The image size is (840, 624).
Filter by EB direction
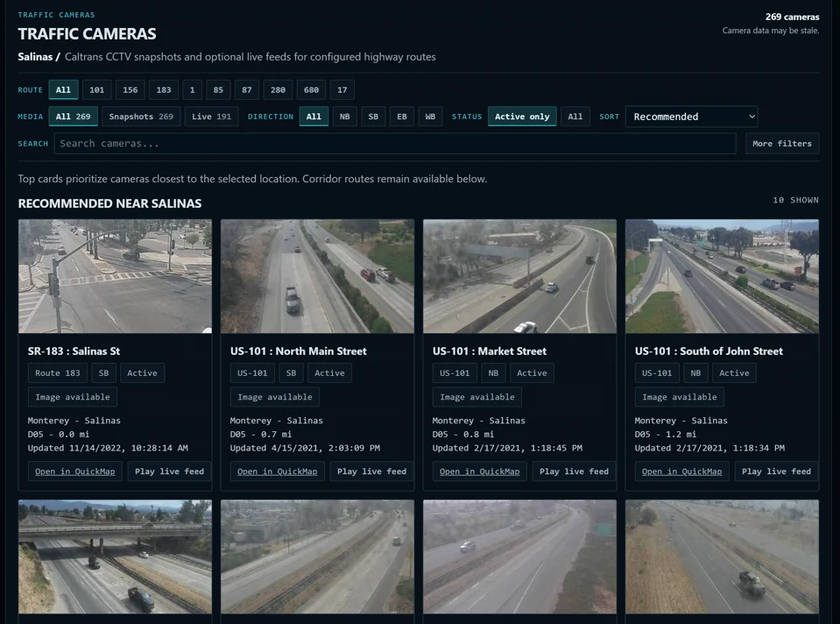point(402,117)
